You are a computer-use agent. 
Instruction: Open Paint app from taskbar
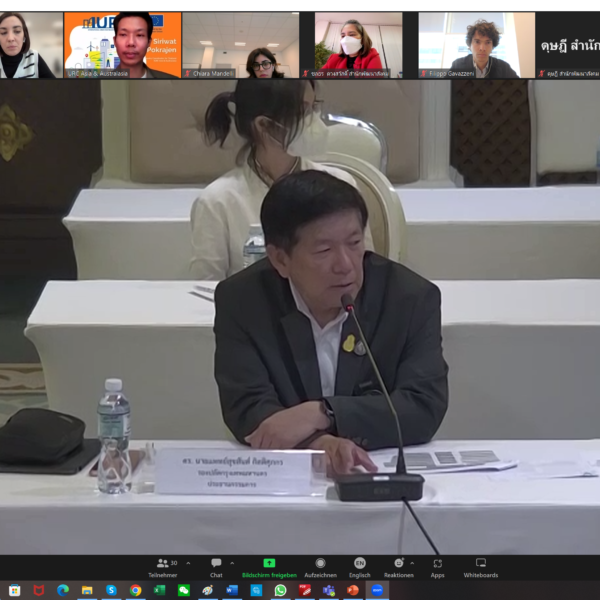(208, 590)
